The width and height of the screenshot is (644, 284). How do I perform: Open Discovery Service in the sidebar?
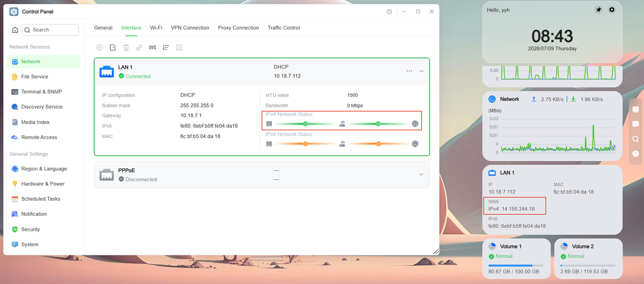(x=43, y=107)
